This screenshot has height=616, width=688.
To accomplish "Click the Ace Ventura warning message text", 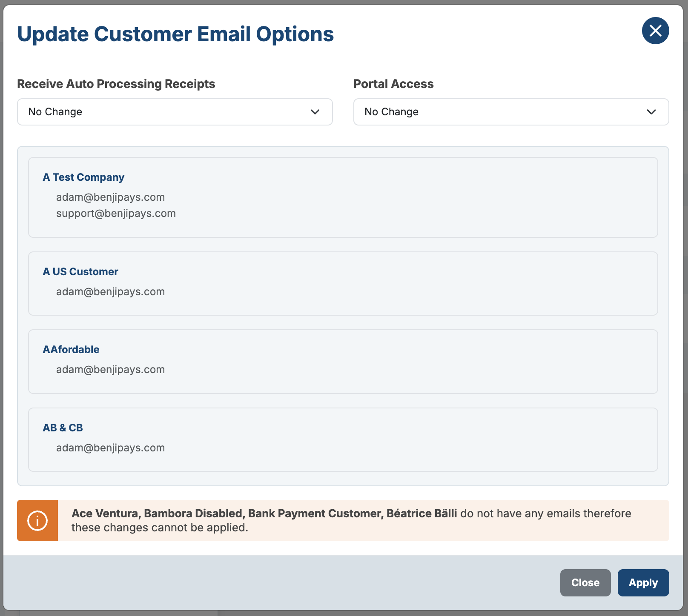I will [x=351, y=520].
